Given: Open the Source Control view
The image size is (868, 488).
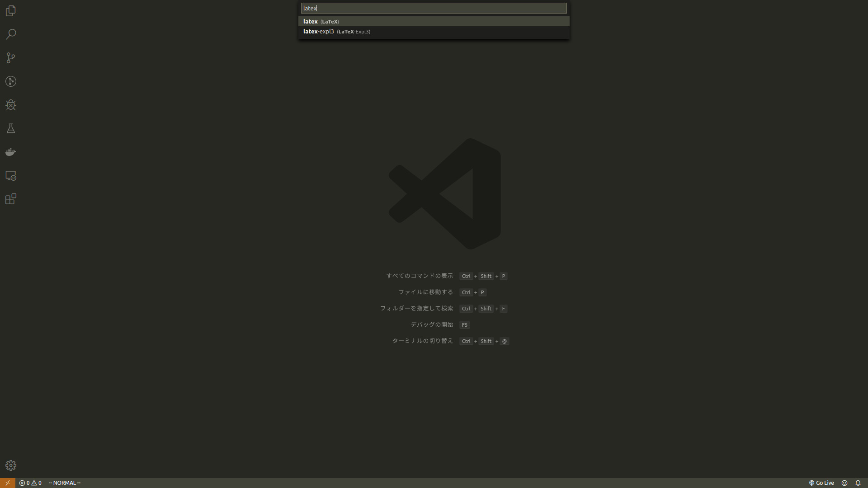Looking at the screenshot, I should (x=11, y=58).
